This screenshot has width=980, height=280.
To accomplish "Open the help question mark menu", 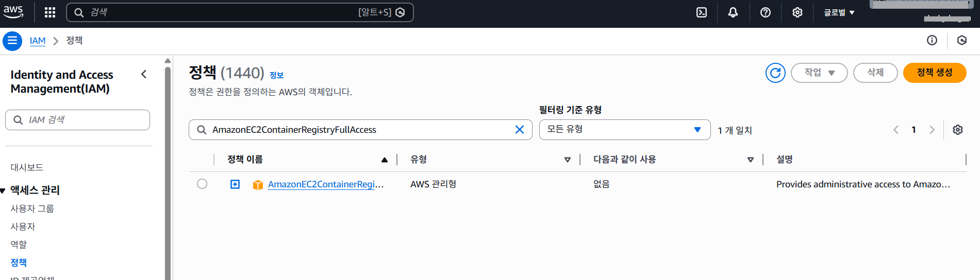I will [766, 12].
